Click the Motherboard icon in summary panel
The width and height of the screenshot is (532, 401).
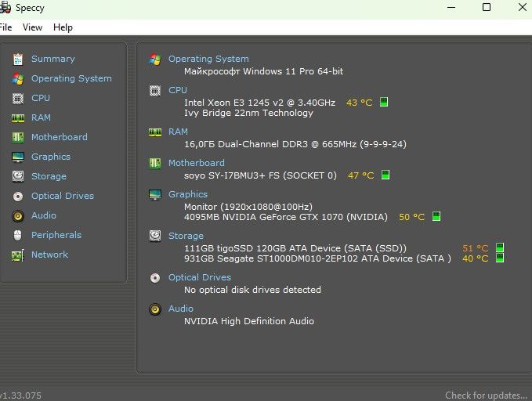[x=155, y=164]
